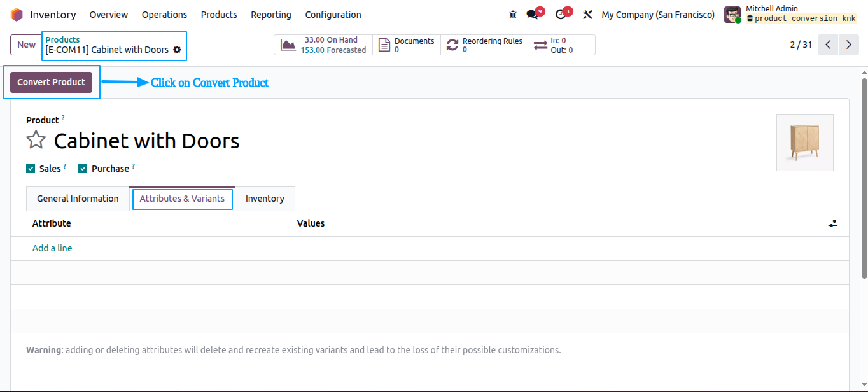
Task: Open the conversations chat icon
Action: (532, 15)
